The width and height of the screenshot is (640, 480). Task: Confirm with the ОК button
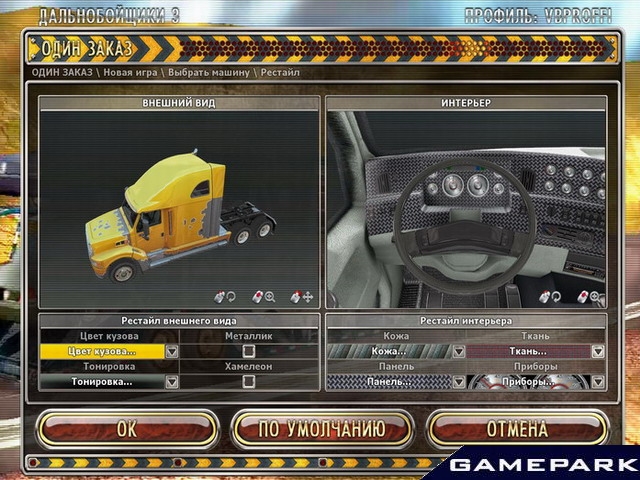coord(127,429)
